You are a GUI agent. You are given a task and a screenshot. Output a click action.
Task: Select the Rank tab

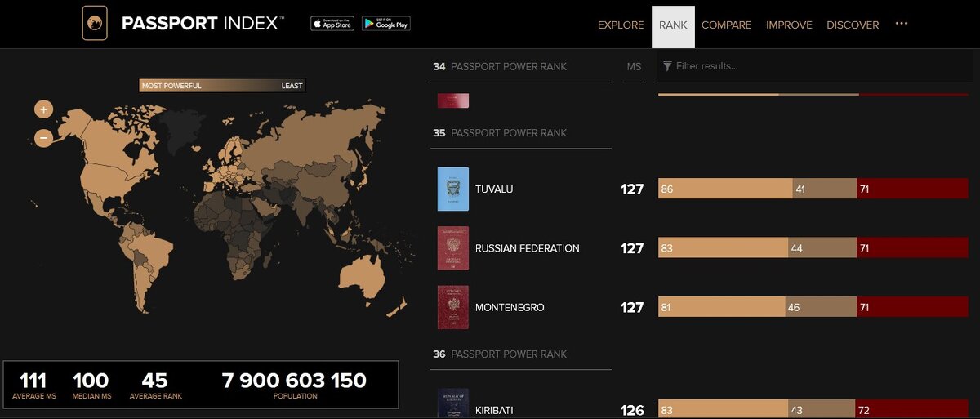[673, 26]
